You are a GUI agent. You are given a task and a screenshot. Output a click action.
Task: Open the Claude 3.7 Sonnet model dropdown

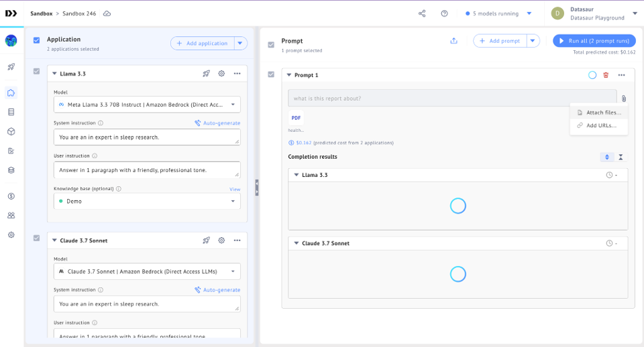[147, 271]
